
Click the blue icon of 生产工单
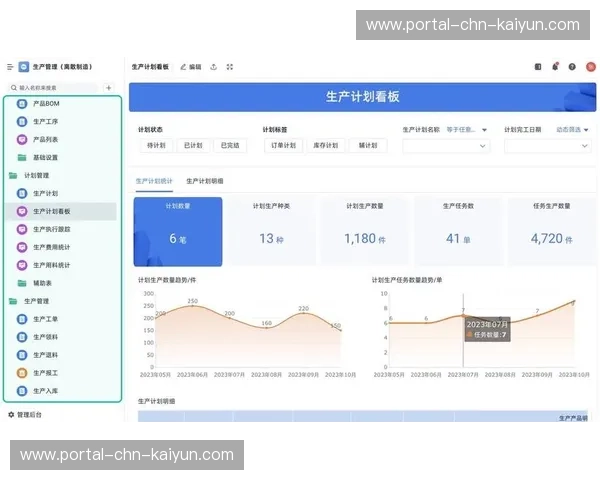pos(22,319)
